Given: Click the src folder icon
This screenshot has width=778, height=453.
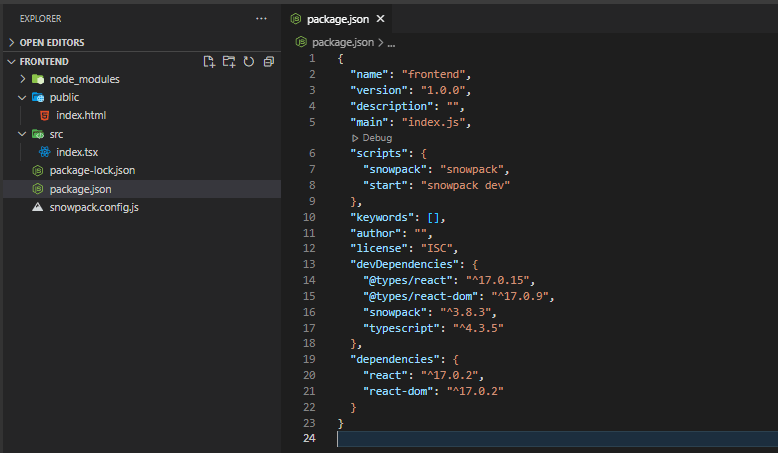Looking at the screenshot, I should (38, 134).
